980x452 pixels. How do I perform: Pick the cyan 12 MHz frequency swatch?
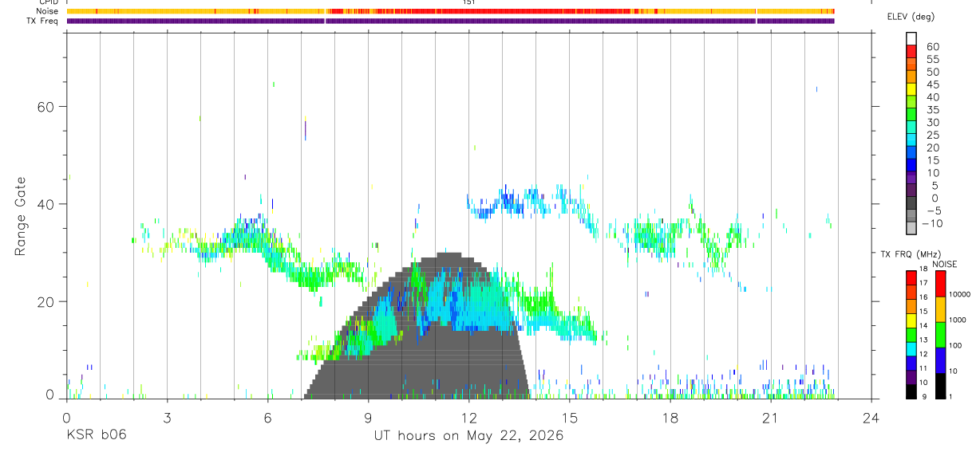pos(911,348)
